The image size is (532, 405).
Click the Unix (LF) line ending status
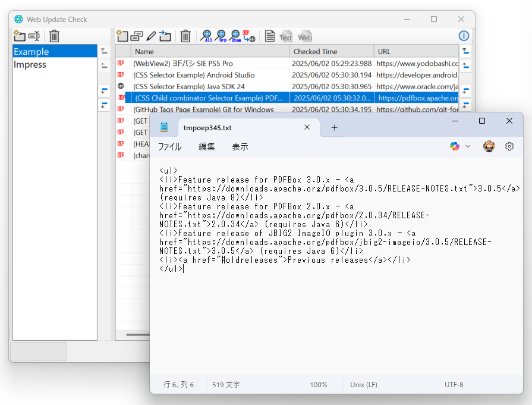coord(364,385)
